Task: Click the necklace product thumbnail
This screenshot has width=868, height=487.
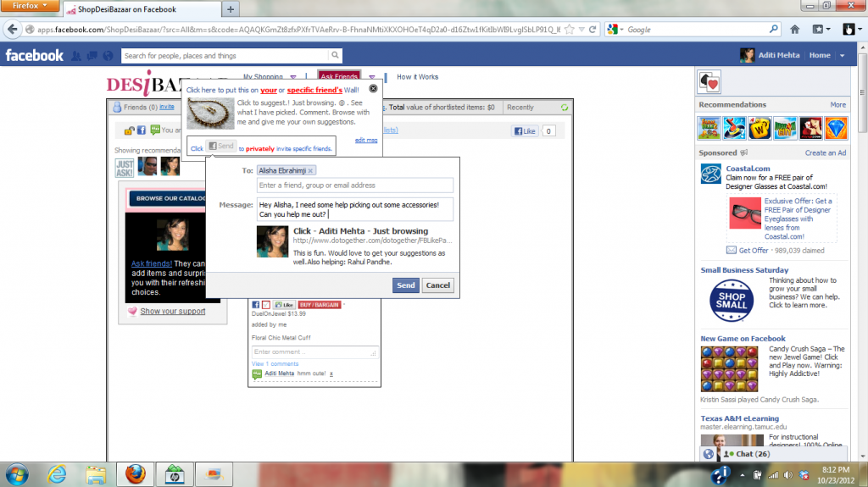Action: click(x=210, y=113)
